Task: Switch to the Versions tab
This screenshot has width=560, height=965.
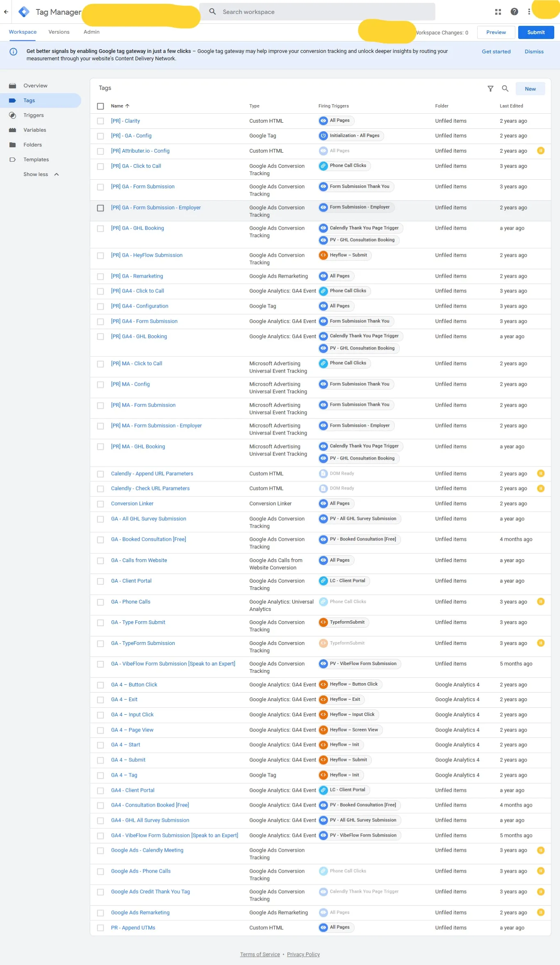Action: click(59, 32)
